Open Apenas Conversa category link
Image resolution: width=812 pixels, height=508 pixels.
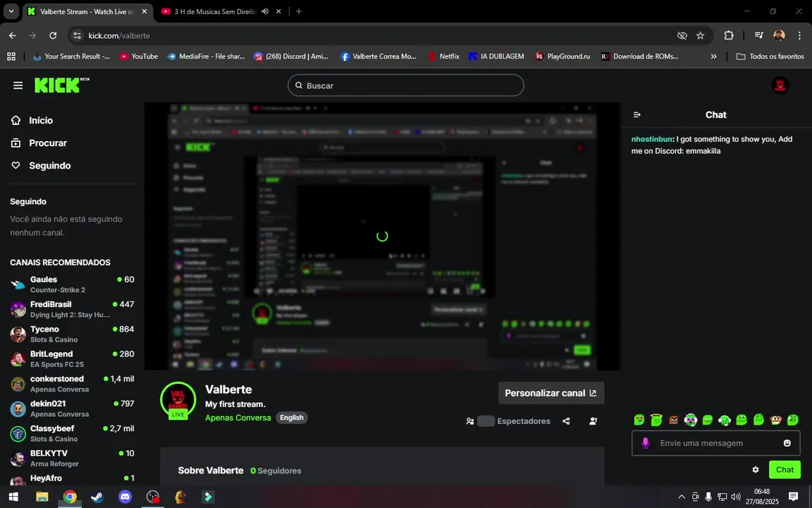(x=238, y=417)
